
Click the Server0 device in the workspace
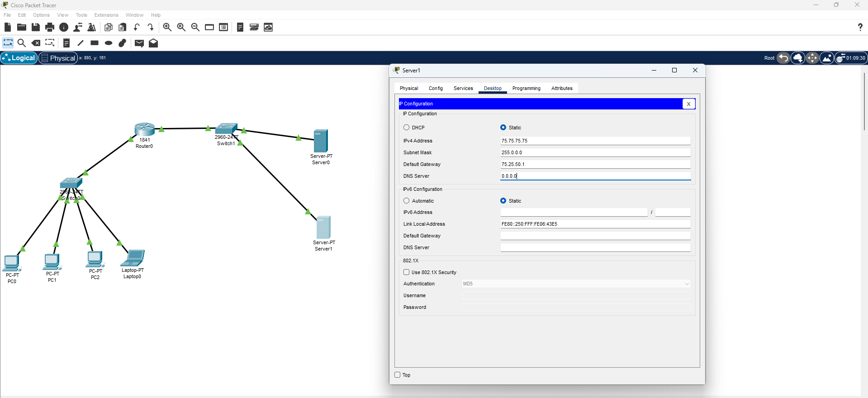point(321,141)
